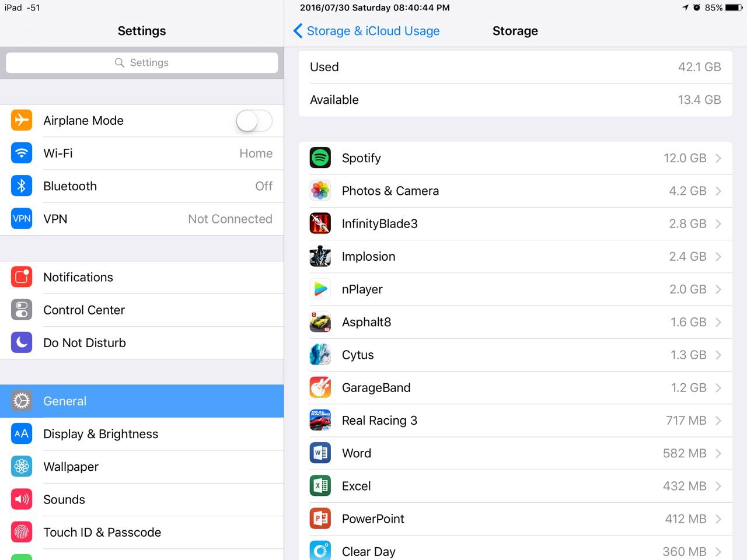Tap the Used storage value 42.1 GB
Image resolution: width=747 pixels, height=560 pixels.
point(699,67)
